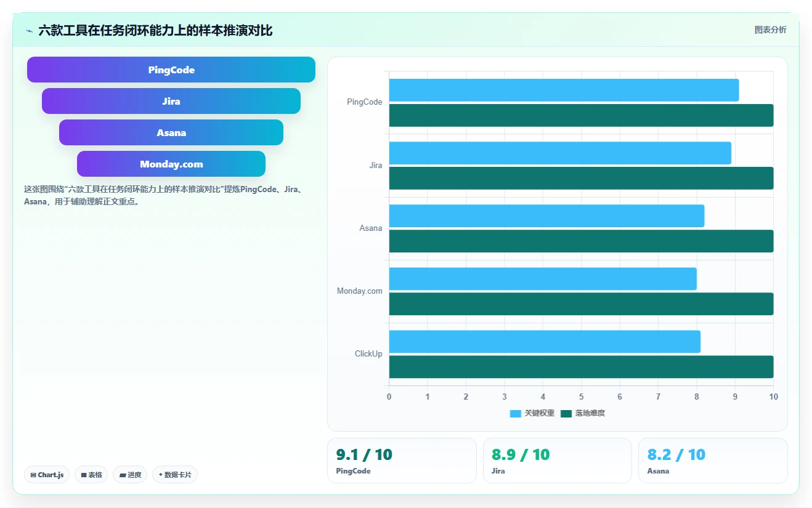Select the Jira funnel bar
The height and width of the screenshot is (508, 812).
pyautogui.click(x=171, y=101)
